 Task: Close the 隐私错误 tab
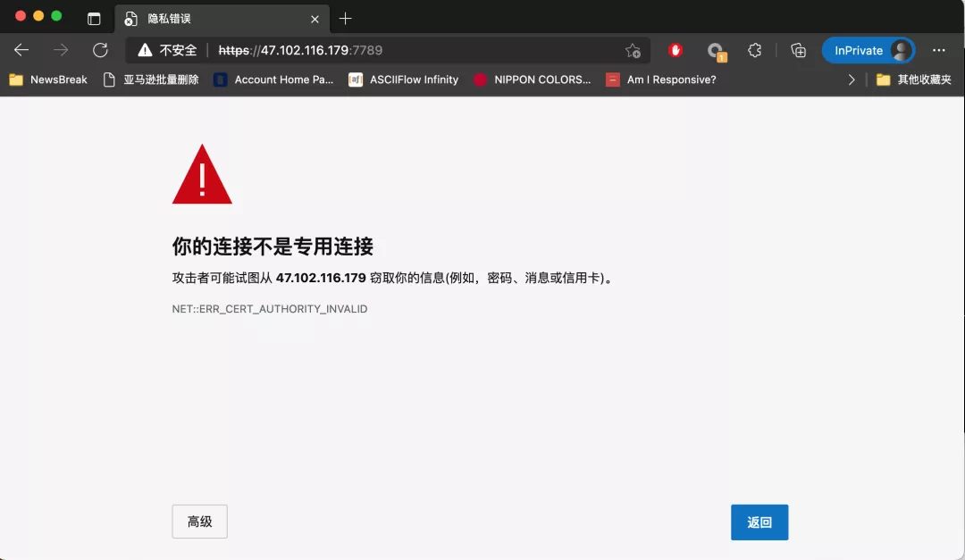[315, 19]
